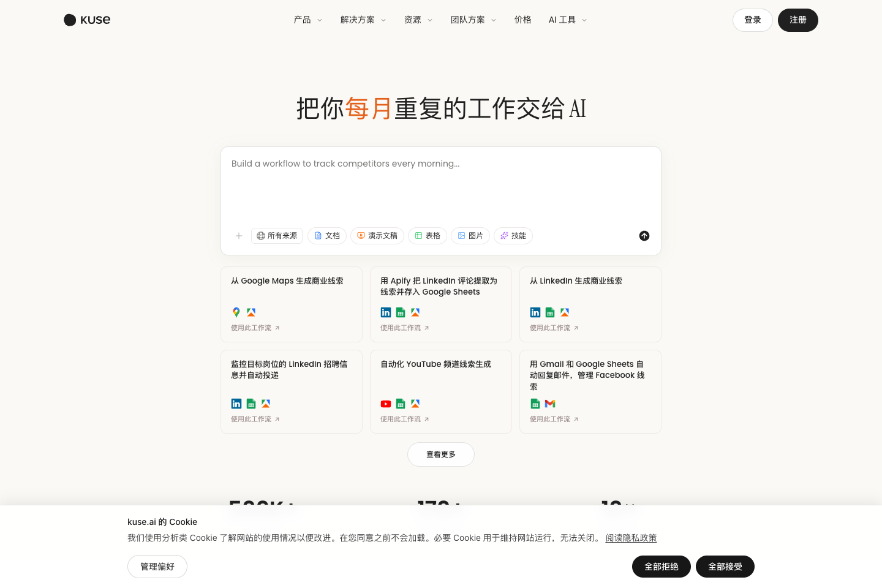Expand the AI 工具 menu
882x588 pixels.
point(568,20)
